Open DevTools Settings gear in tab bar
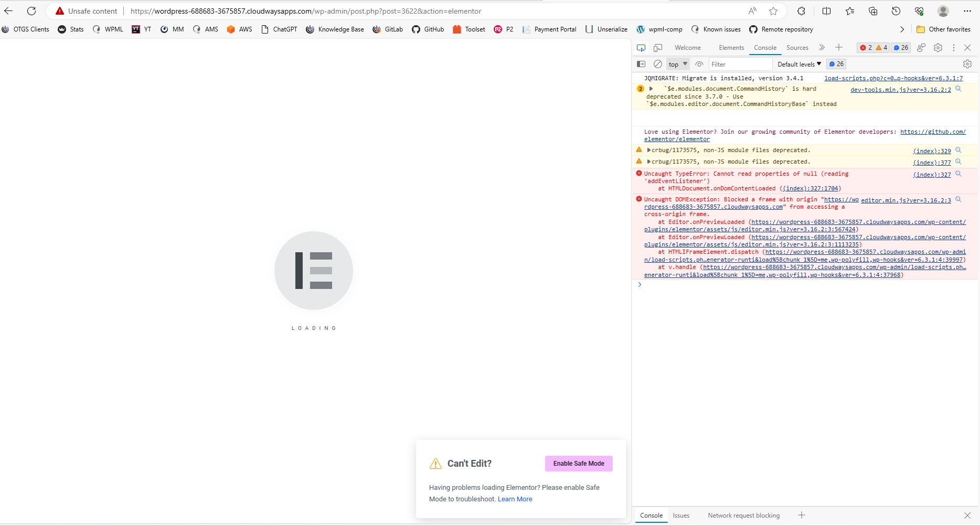The height and width of the screenshot is (526, 980). coord(938,48)
